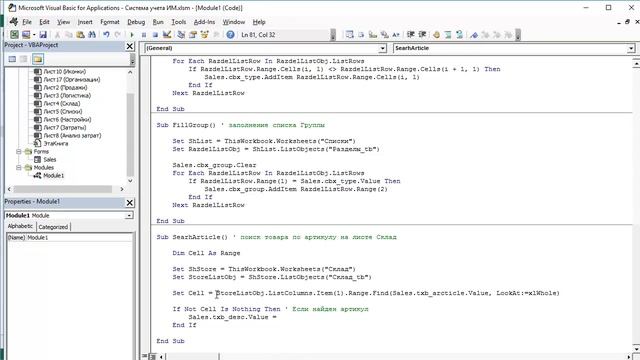Close the Properties - Module1 panel
The height and width of the screenshot is (360, 640).
pos(130,202)
